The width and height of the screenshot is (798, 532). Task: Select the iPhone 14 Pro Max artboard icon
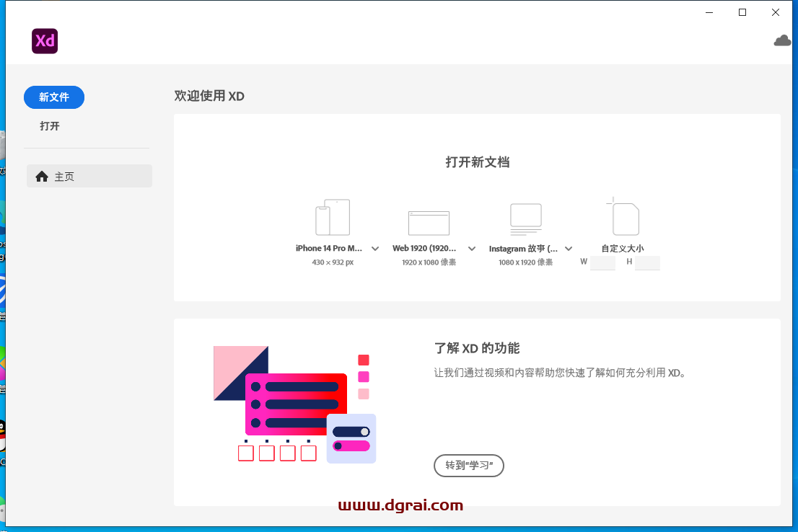pos(333,217)
